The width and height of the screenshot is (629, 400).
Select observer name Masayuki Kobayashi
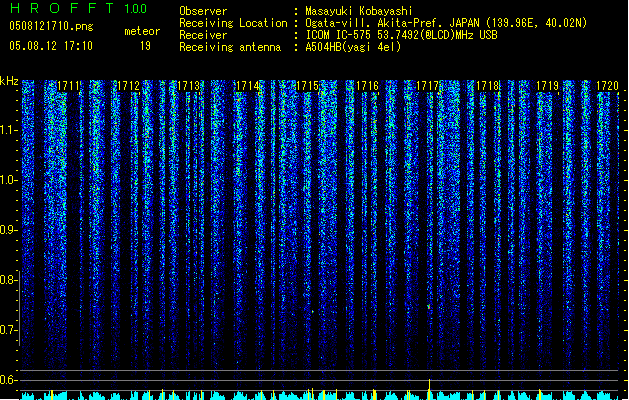click(x=359, y=11)
